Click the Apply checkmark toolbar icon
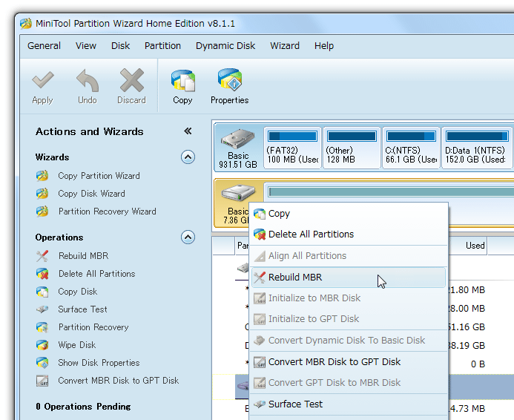The height and width of the screenshot is (420, 514). (x=42, y=80)
